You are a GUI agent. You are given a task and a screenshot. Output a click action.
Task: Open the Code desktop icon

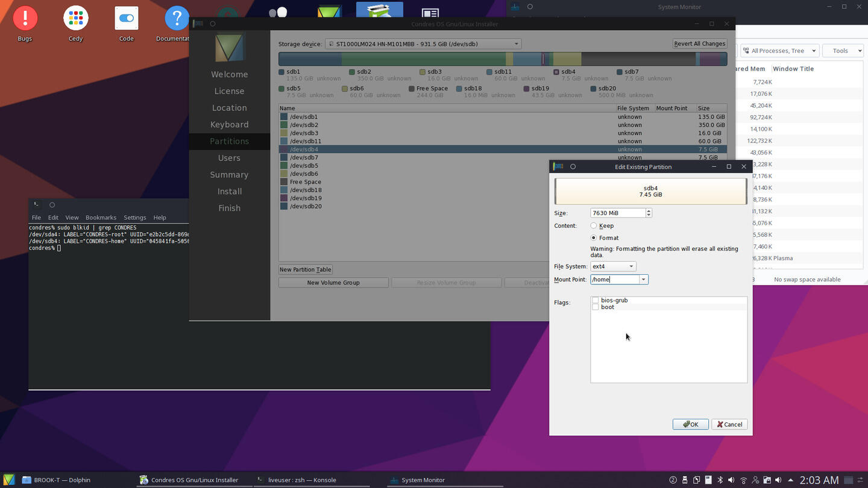click(126, 24)
